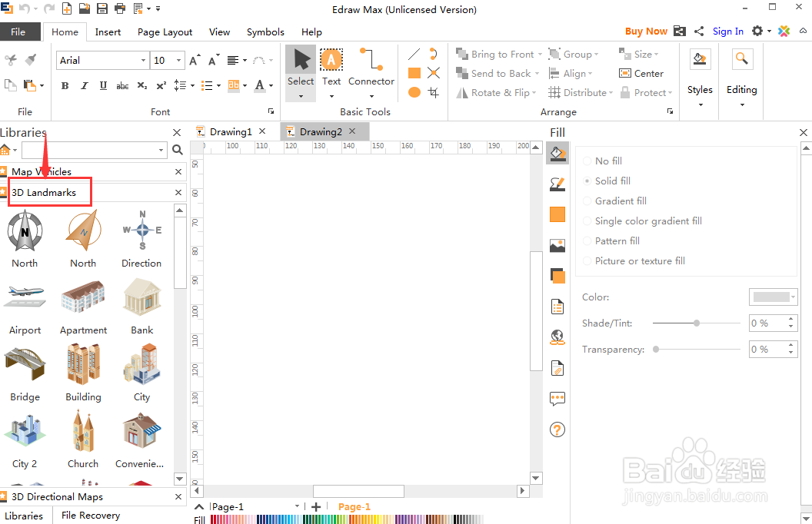The image size is (812, 524).
Task: Switch to the Insert tab
Action: (x=108, y=32)
